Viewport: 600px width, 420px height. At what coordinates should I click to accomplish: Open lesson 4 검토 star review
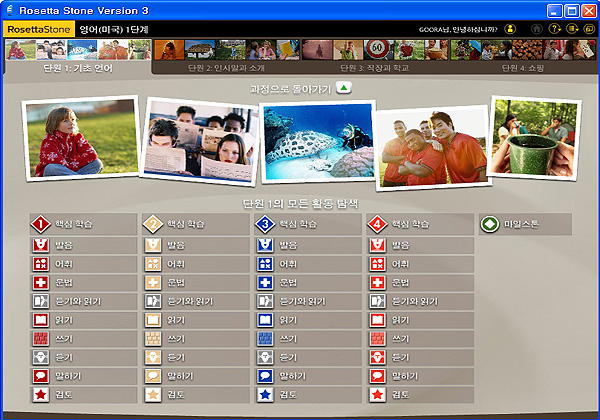click(x=420, y=395)
